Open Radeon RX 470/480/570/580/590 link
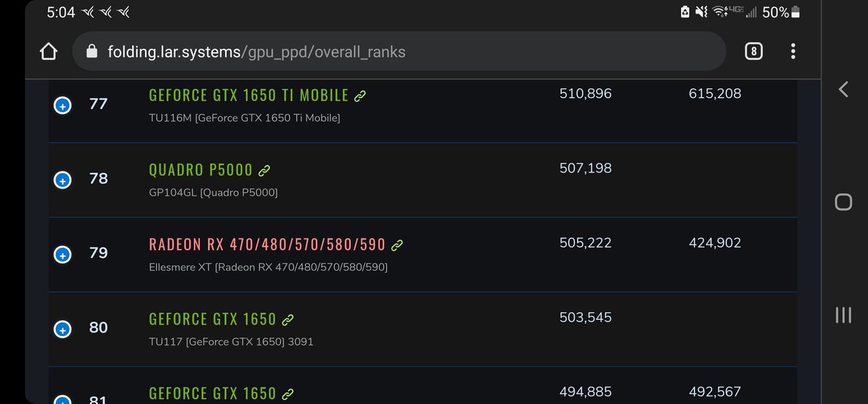Viewport: 868px width, 404px height. tap(267, 245)
